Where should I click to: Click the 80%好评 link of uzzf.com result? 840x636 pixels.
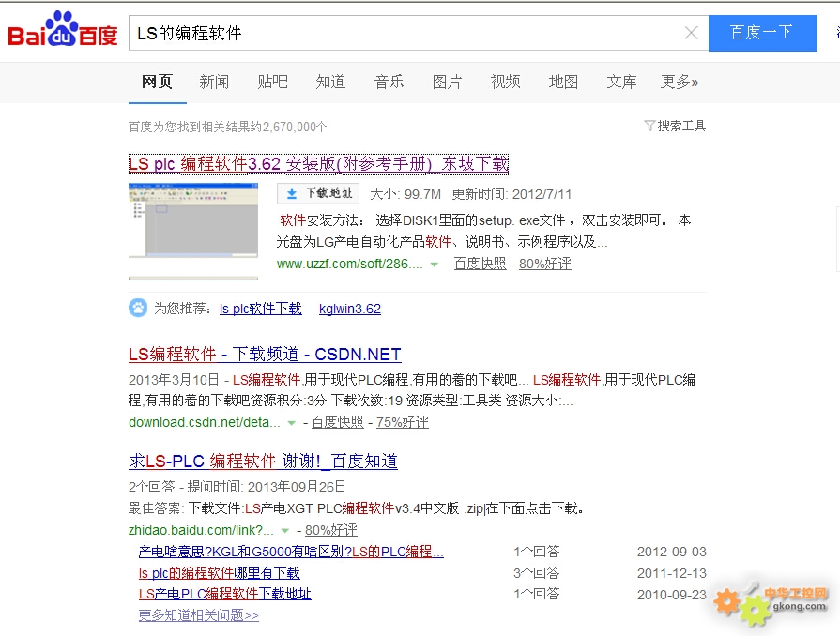[544, 264]
